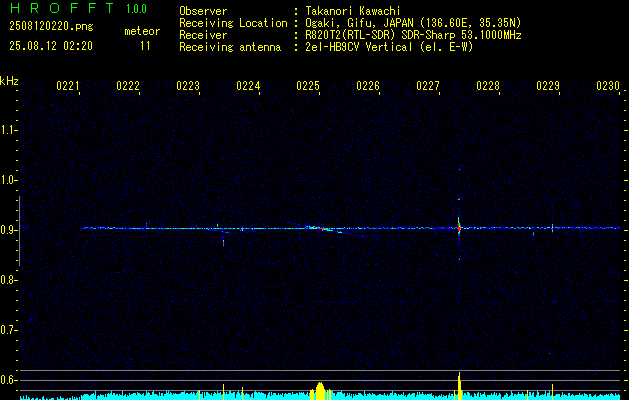Click the 0225 time marker
This screenshot has height=400, width=629.
coord(308,86)
